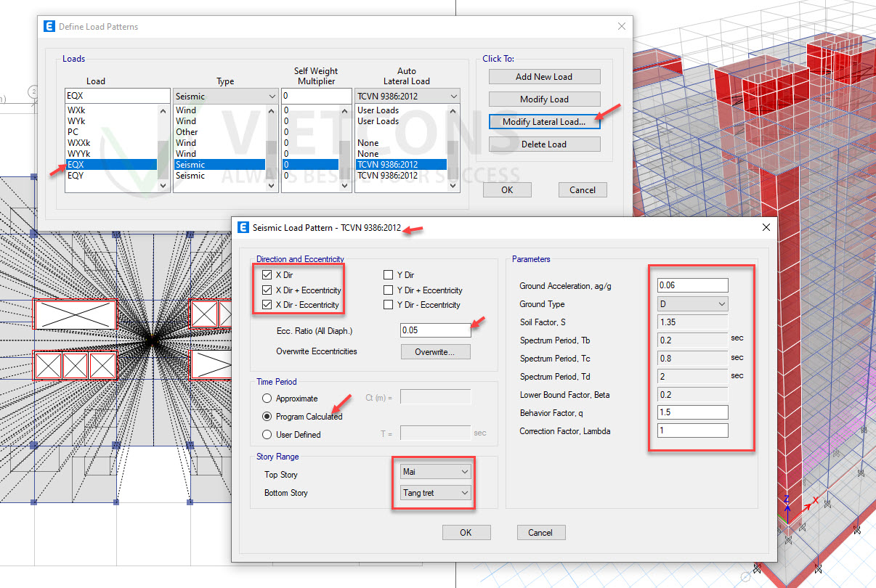Click Spectrum Period Tc value 0.8

pyautogui.click(x=693, y=359)
